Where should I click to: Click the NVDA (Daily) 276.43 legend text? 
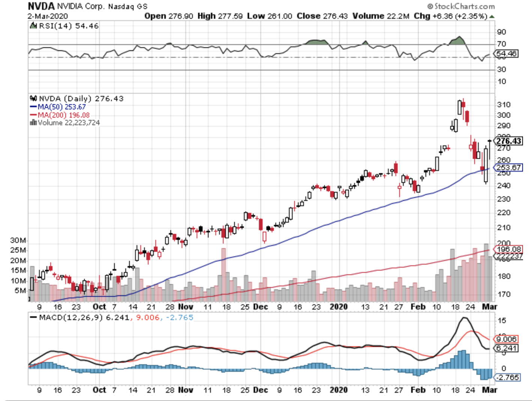pos(81,99)
